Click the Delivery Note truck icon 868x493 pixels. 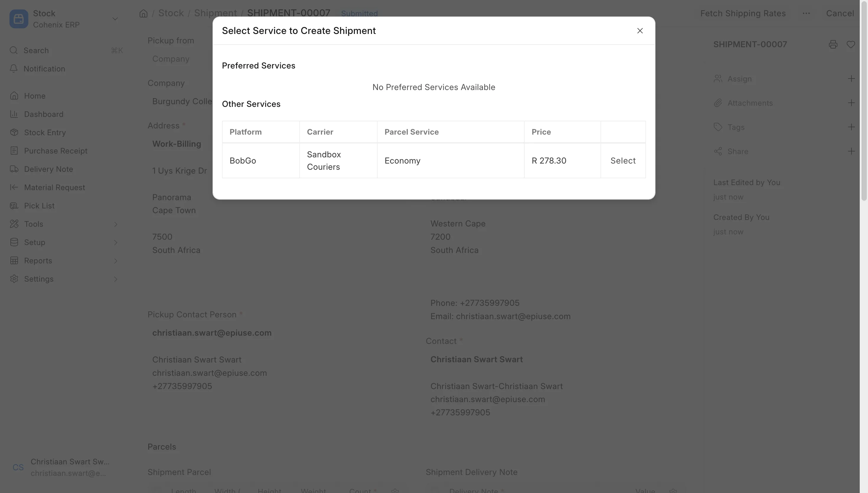click(14, 169)
